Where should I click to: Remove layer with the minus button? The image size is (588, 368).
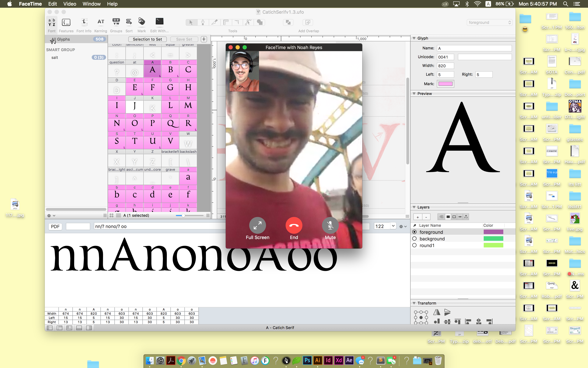[426, 217]
